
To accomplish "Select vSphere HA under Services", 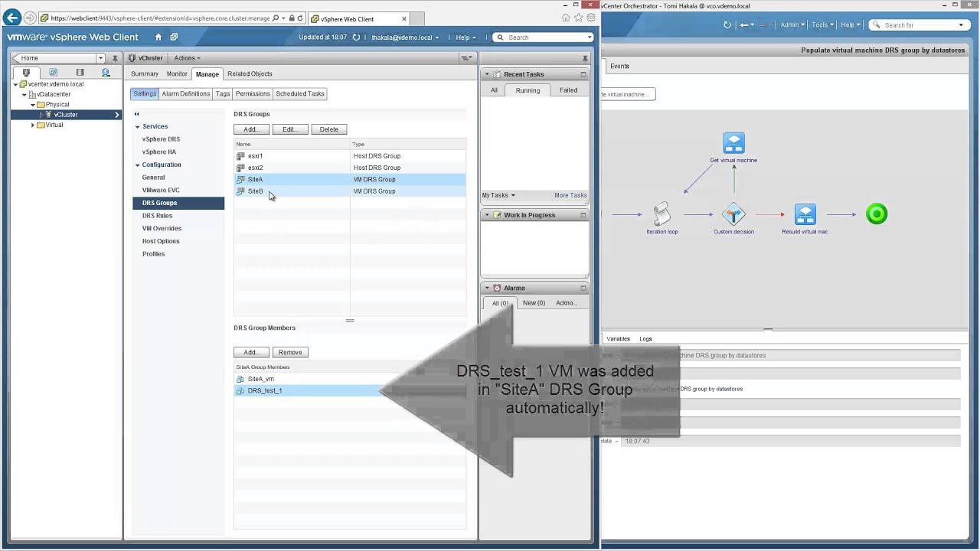I will coord(158,152).
